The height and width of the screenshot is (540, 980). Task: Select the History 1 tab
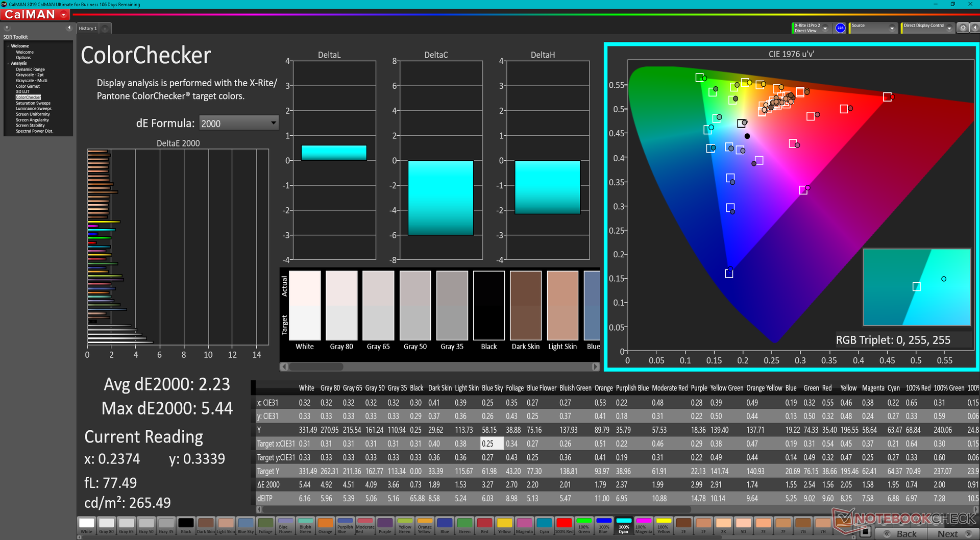(87, 29)
